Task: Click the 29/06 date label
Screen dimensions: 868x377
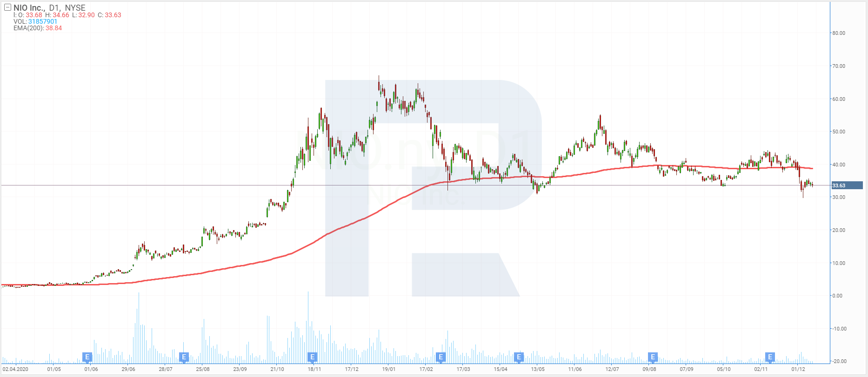Action: [128, 370]
